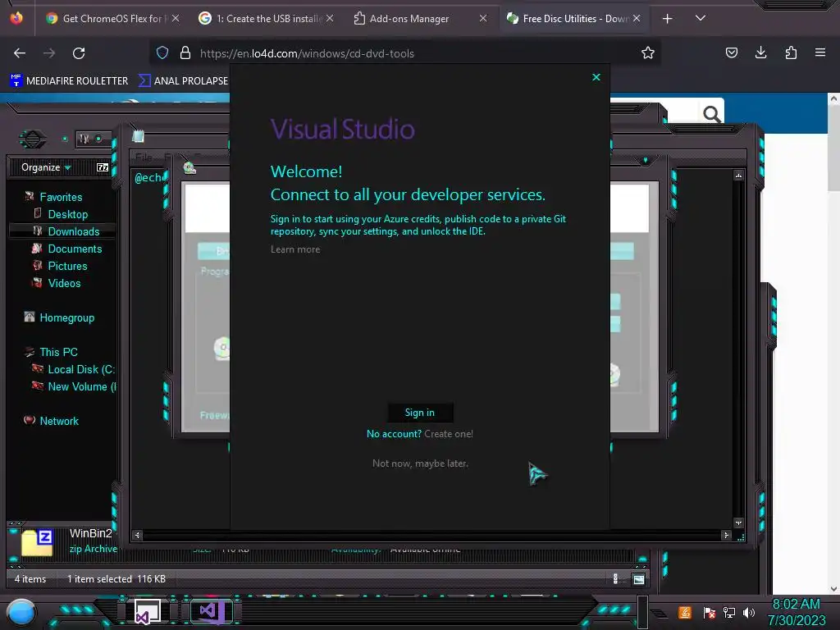Open the Windows Start orb

coord(21,613)
